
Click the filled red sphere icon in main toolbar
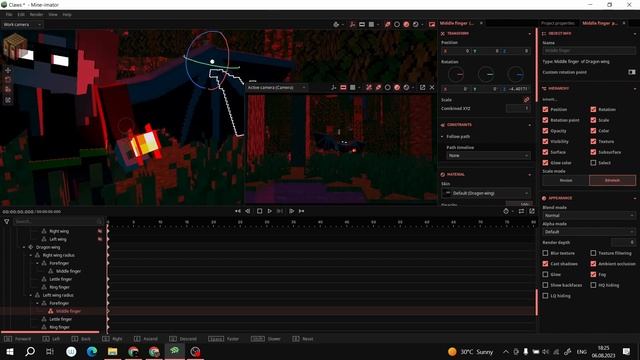coord(406,24)
